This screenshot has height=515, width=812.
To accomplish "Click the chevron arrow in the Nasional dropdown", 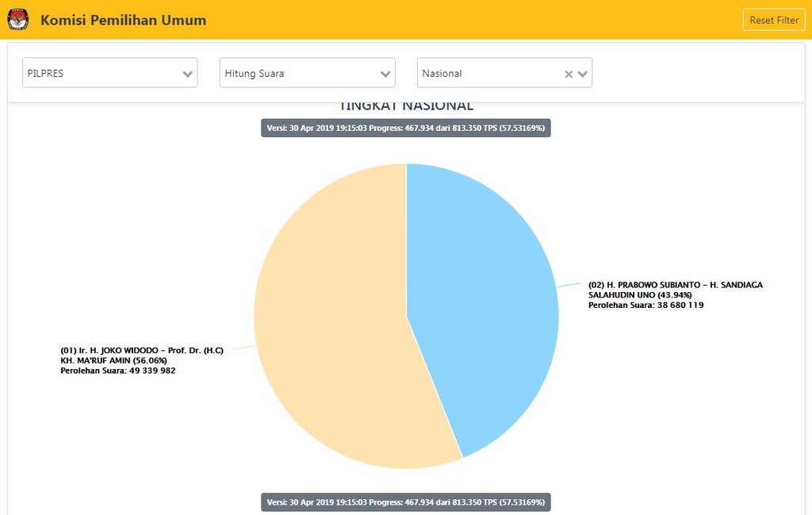I will coord(583,74).
